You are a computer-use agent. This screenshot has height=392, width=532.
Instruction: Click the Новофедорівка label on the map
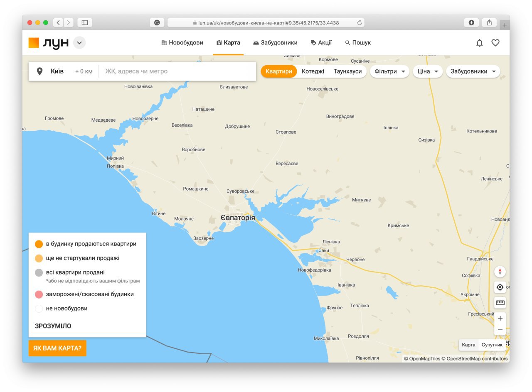click(x=315, y=270)
